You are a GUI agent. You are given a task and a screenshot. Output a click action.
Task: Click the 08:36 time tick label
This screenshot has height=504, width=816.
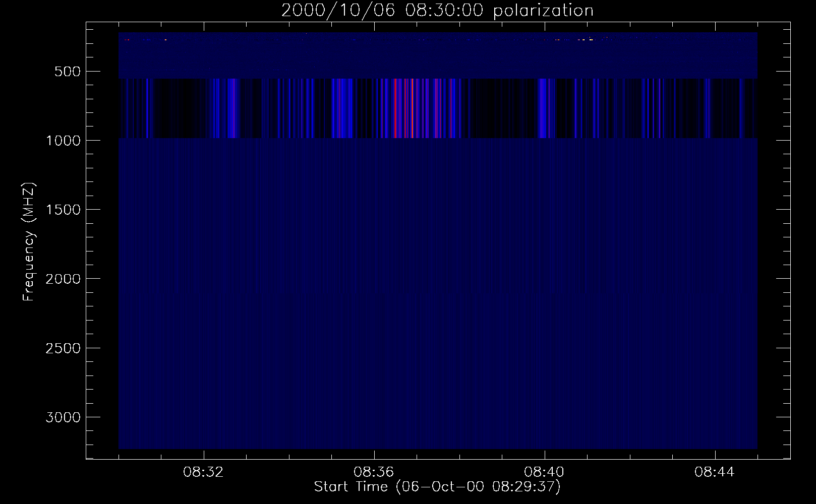pyautogui.click(x=374, y=473)
